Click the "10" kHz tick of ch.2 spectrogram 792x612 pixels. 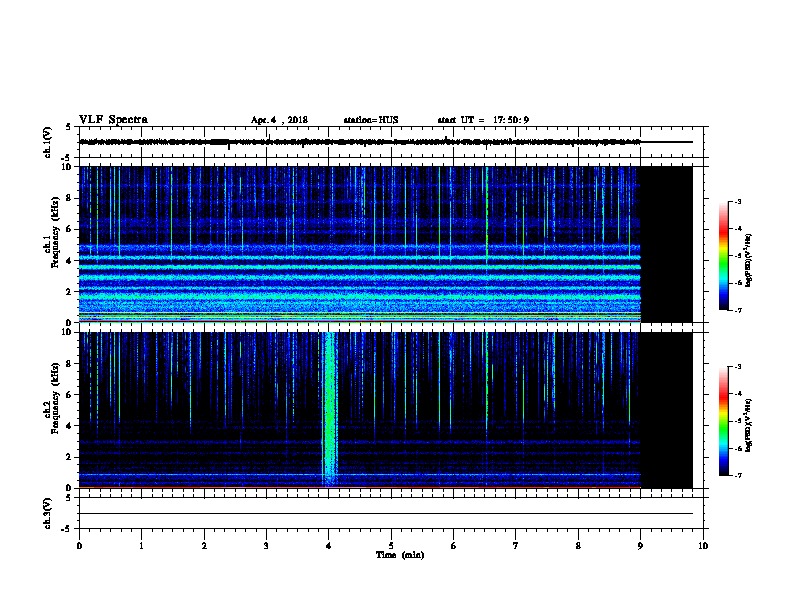click(68, 332)
